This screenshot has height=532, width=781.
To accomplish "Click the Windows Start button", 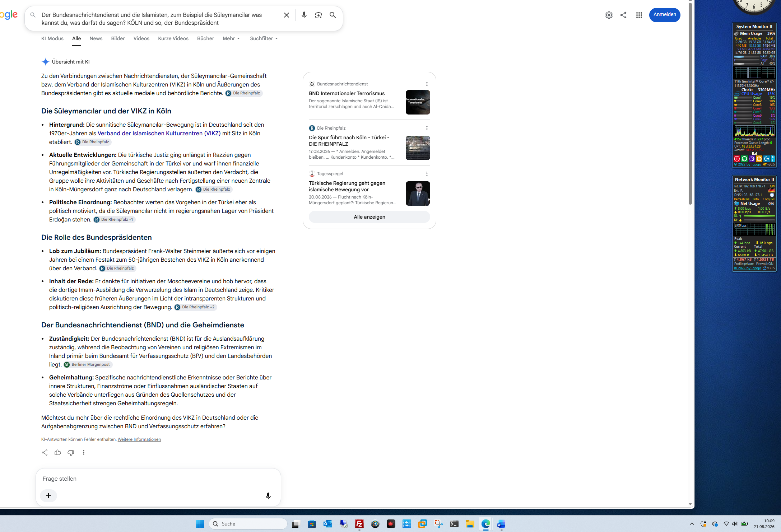I will click(200, 524).
